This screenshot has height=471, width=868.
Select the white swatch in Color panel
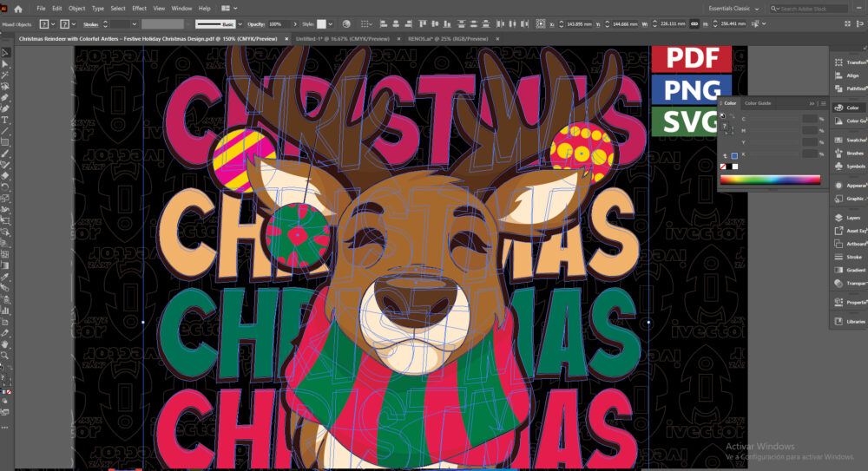pyautogui.click(x=735, y=167)
